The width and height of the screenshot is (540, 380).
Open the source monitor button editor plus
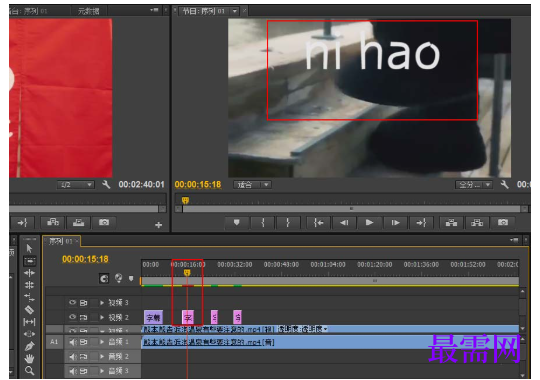tap(158, 225)
